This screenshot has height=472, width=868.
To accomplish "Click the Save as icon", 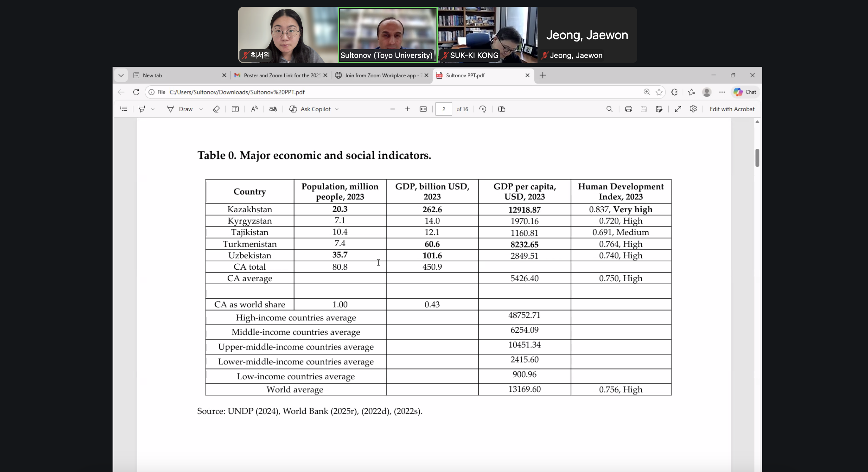I will pos(659,109).
